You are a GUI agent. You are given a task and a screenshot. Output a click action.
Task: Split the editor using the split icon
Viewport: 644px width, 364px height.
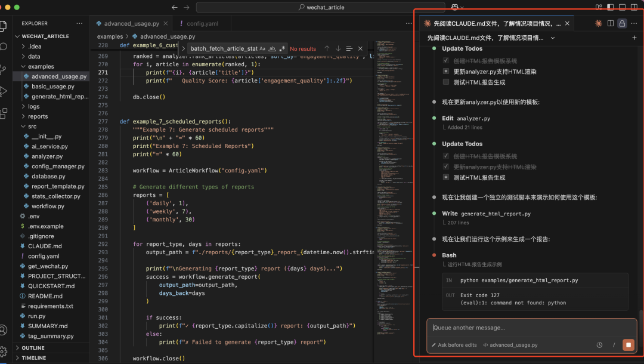pos(611,23)
